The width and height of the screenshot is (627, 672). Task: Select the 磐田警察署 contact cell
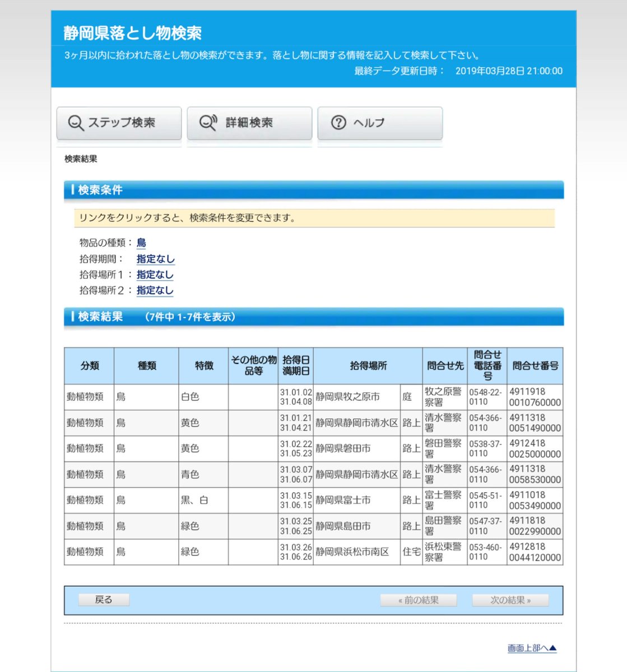445,449
